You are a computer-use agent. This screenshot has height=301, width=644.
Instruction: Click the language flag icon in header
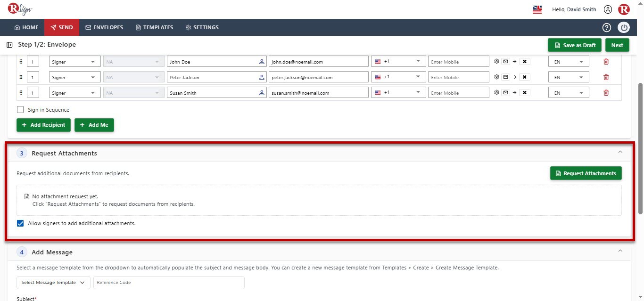pyautogui.click(x=537, y=9)
